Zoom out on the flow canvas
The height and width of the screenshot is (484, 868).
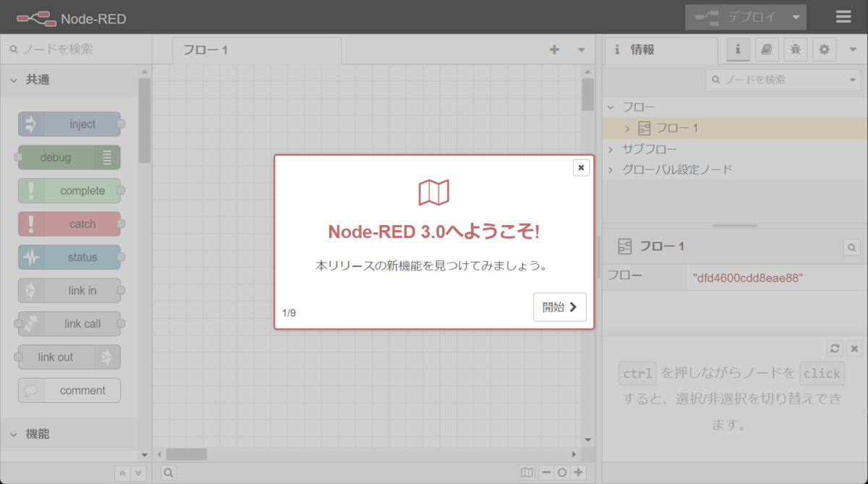coord(545,472)
